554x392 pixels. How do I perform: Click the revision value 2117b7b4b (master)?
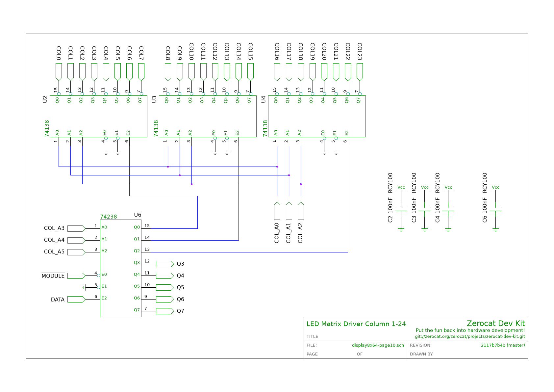(x=503, y=345)
